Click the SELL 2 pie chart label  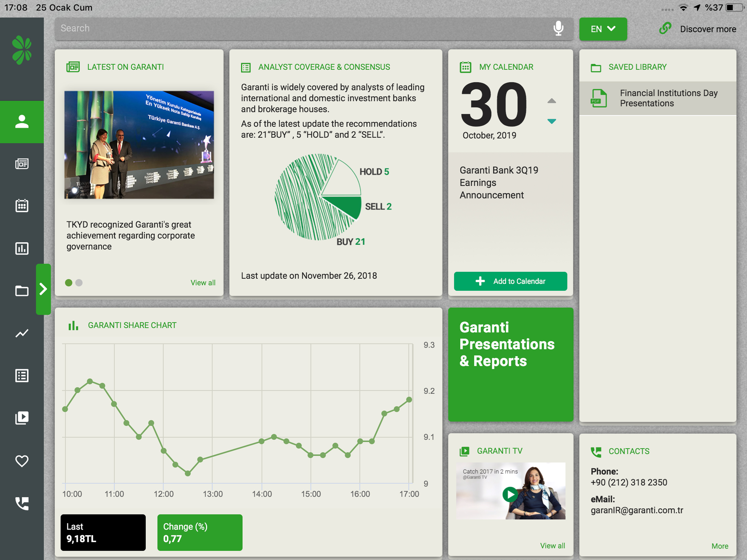(378, 207)
